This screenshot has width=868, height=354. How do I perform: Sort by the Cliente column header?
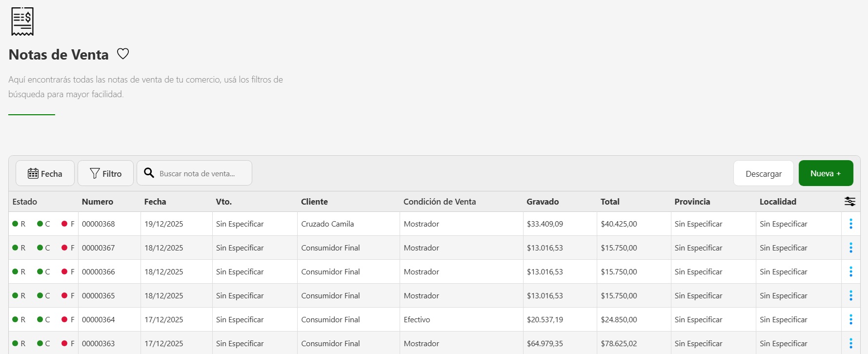314,202
